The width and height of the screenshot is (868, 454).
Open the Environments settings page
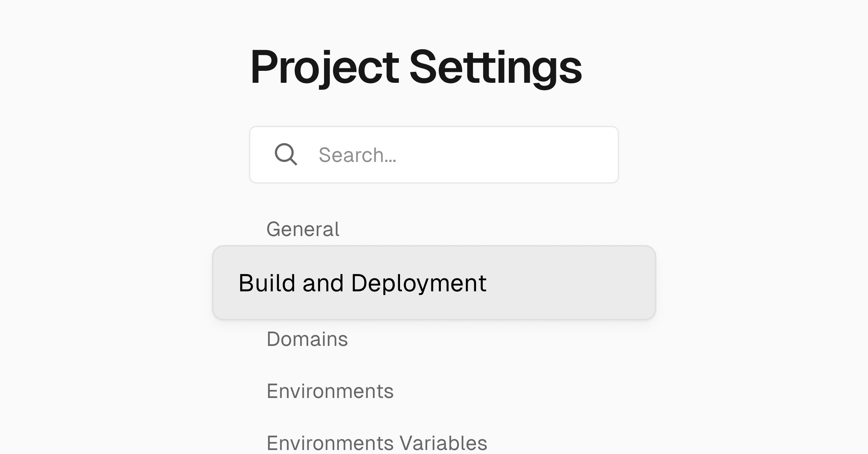pyautogui.click(x=330, y=390)
